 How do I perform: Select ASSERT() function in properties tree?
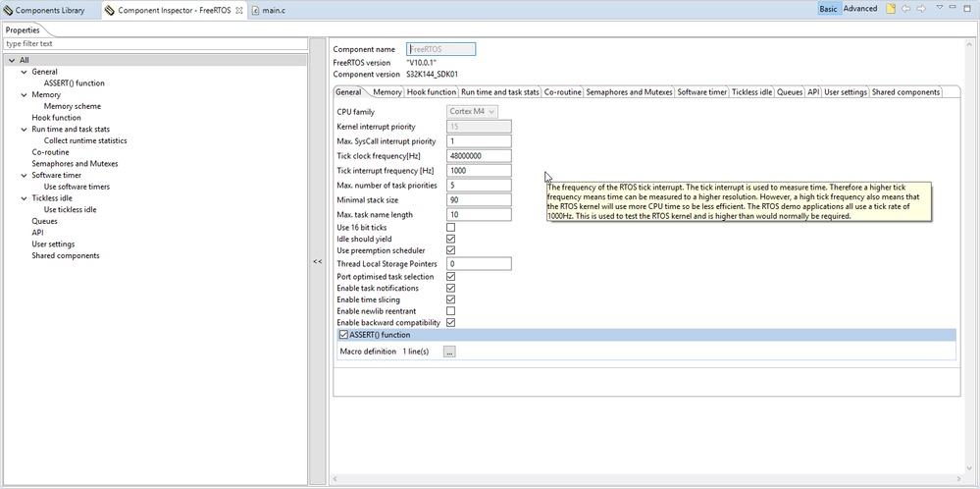coord(75,83)
